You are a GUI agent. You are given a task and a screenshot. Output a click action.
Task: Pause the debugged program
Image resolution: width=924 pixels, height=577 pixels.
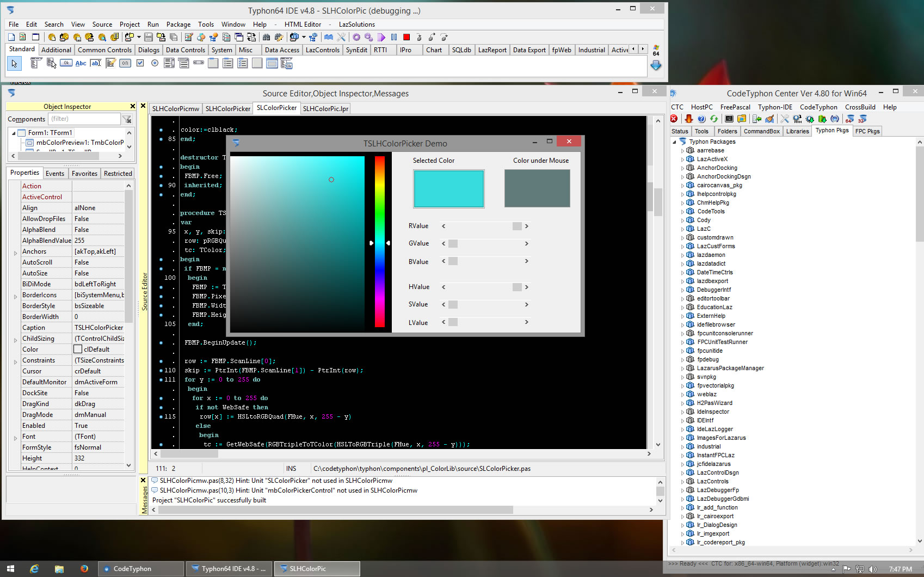tap(394, 37)
